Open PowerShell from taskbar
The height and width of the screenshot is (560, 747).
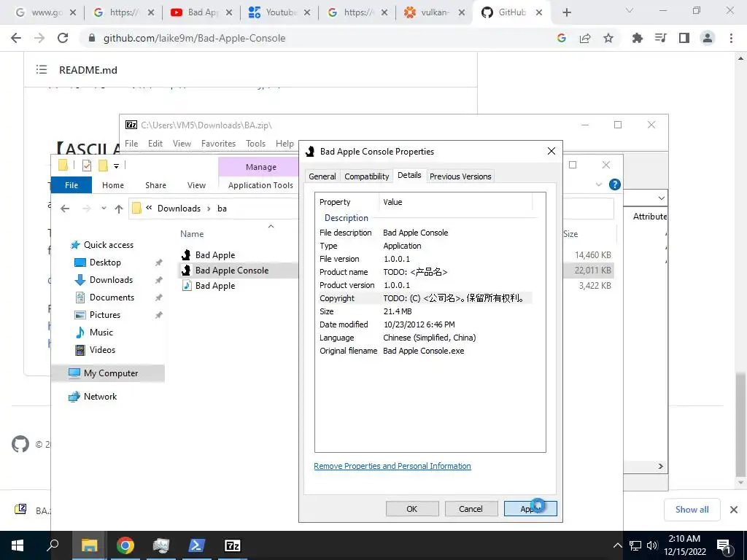point(197,545)
